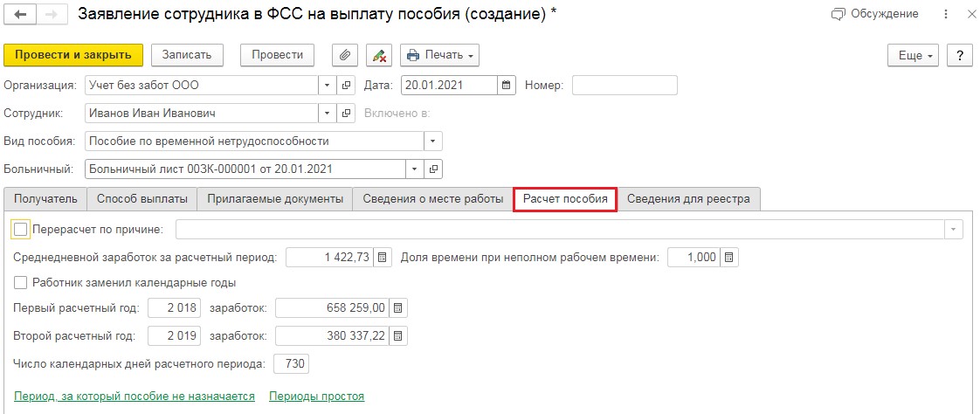Image resolution: width=980 pixels, height=414 pixels.
Task: Open the help question mark button
Action: click(959, 55)
